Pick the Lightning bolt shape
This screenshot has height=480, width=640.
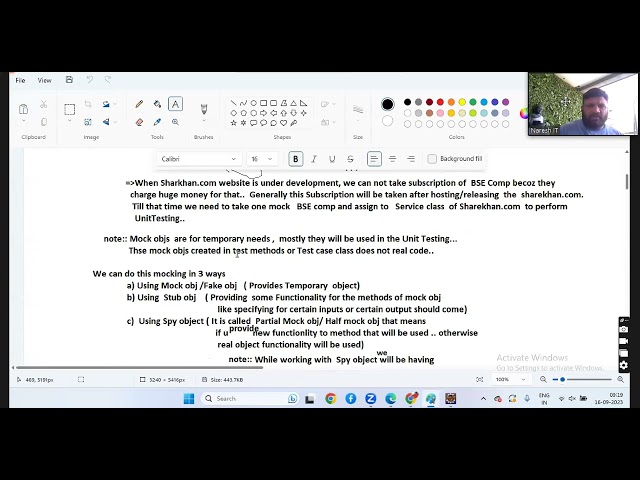tap(293, 123)
